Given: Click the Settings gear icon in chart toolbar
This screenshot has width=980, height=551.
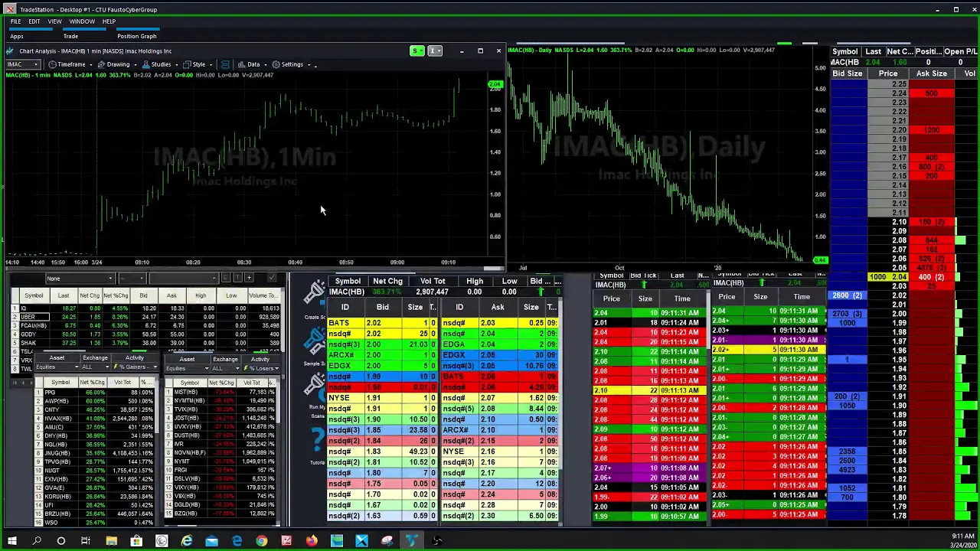Looking at the screenshot, I should click(276, 64).
